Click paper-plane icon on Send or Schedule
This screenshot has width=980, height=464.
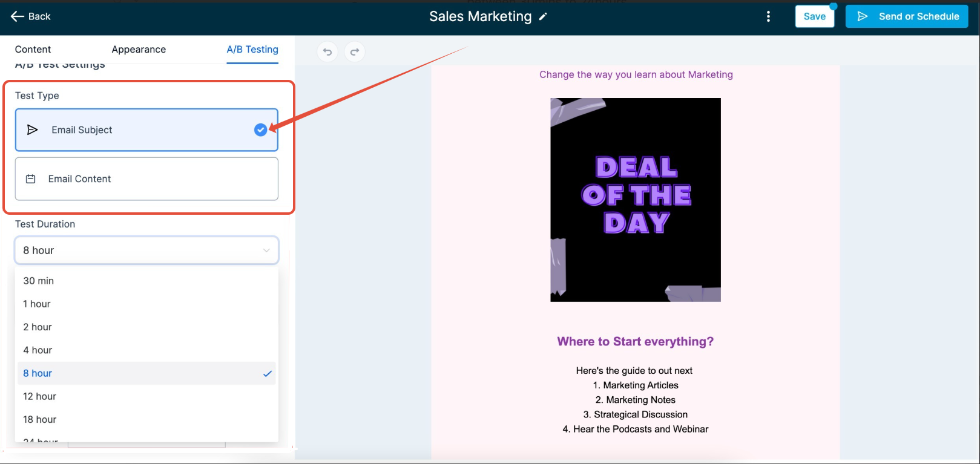[863, 16]
